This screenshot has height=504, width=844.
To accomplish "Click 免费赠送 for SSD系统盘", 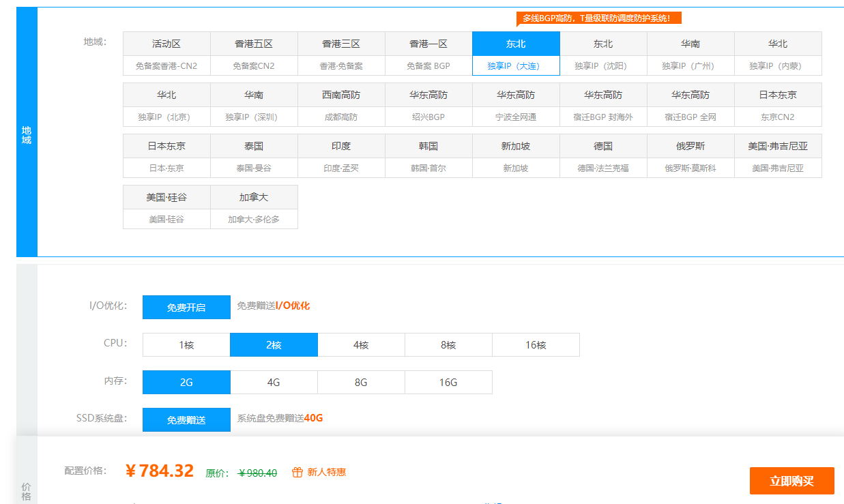I will 186,419.
